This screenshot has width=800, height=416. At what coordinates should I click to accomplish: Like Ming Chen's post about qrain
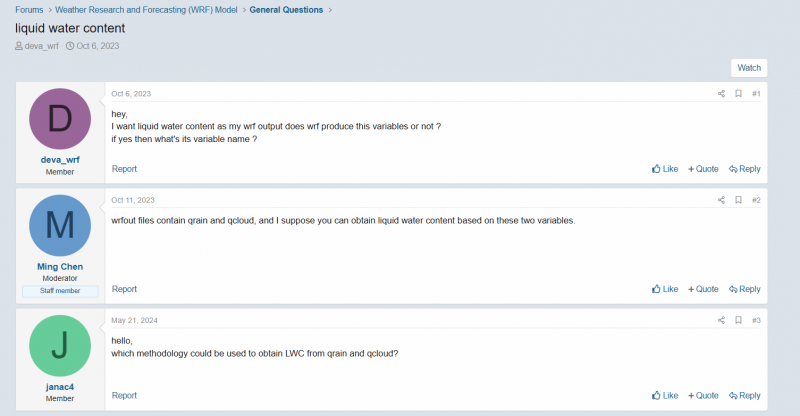[665, 289]
